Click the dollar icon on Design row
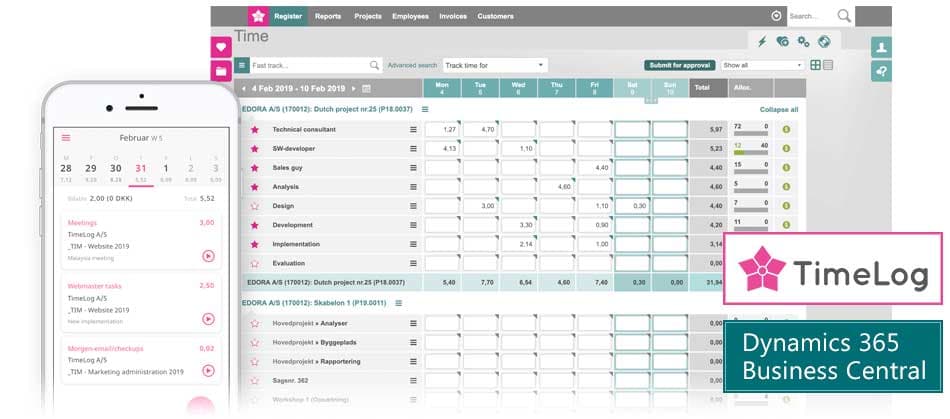The height and width of the screenshot is (419, 950). (x=786, y=206)
